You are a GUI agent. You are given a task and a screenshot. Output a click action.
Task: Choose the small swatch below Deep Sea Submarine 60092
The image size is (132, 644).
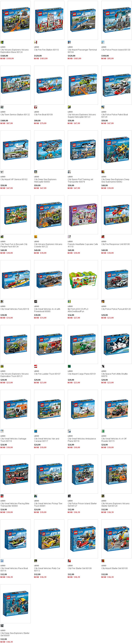[x=103, y=172]
